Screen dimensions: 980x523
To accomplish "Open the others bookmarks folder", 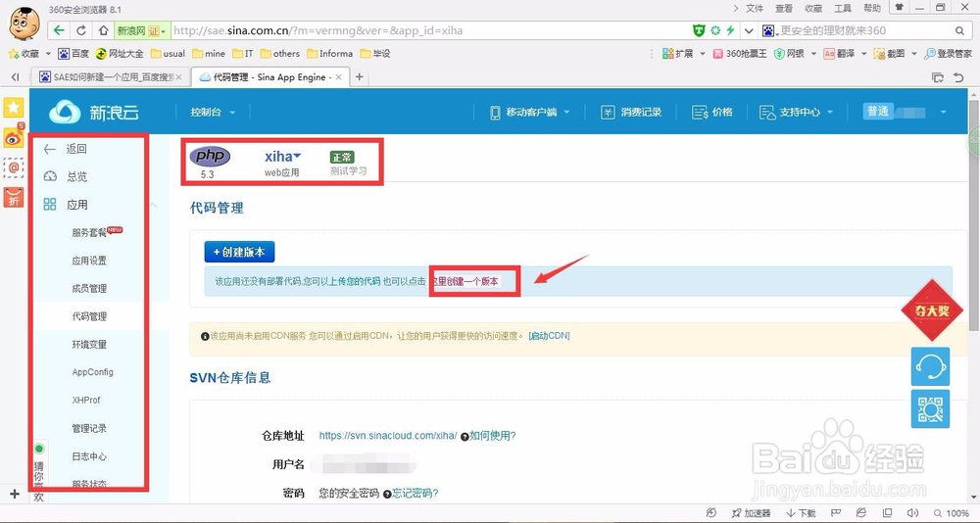I will pos(280,54).
